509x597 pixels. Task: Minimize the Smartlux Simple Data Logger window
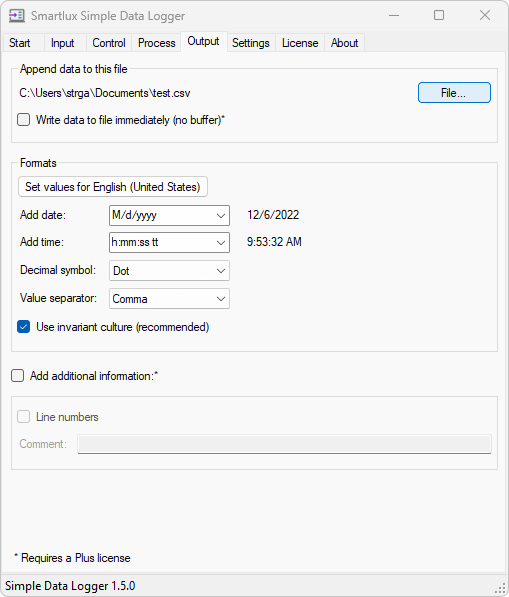pos(394,16)
